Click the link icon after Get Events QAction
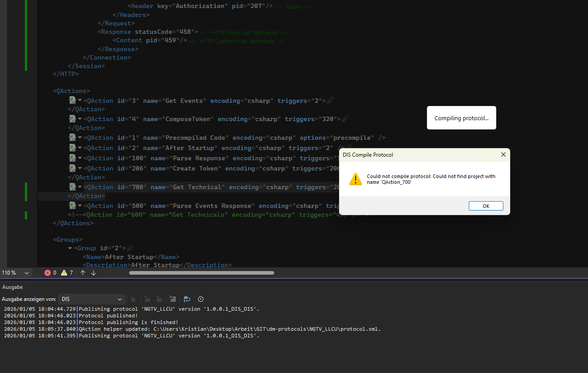Image resolution: width=588 pixels, height=373 pixels. (x=330, y=101)
